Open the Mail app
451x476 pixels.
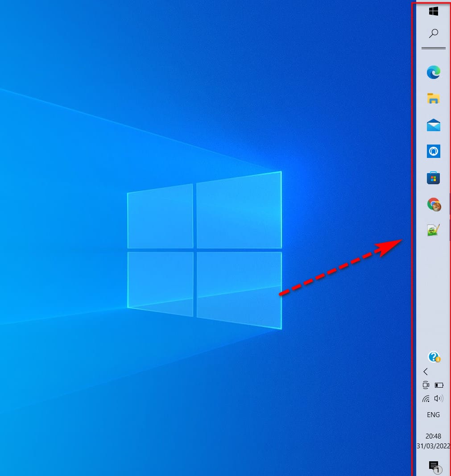click(434, 125)
